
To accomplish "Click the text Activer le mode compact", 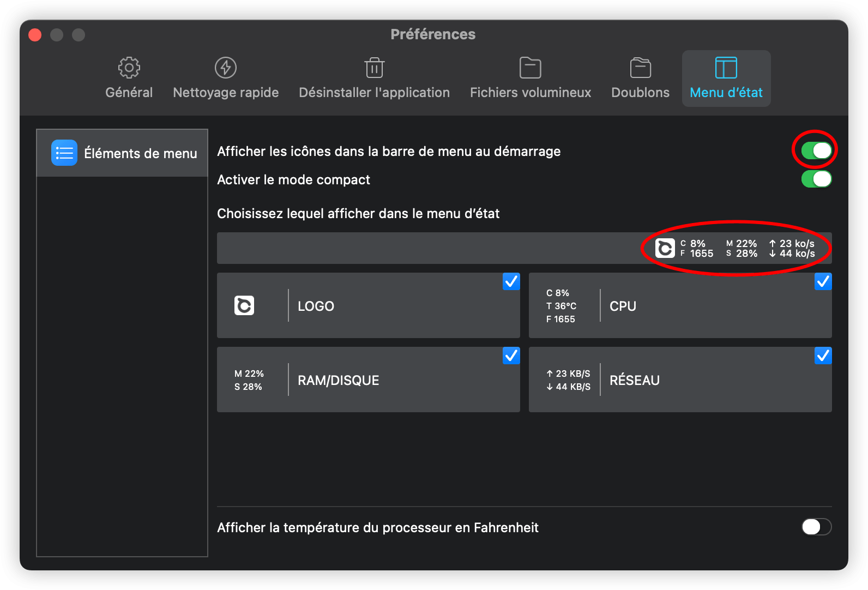I will pos(293,179).
